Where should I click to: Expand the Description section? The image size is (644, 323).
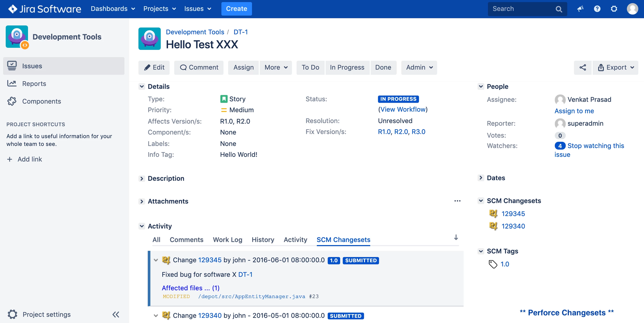pos(142,178)
